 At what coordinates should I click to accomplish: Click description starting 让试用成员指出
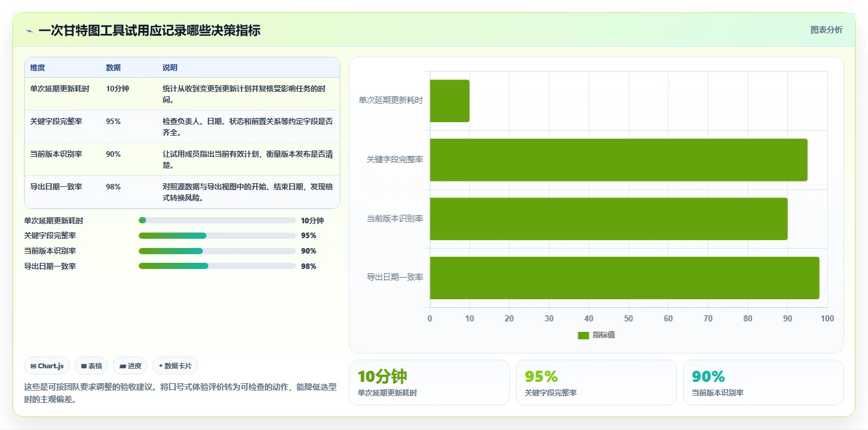coord(248,160)
